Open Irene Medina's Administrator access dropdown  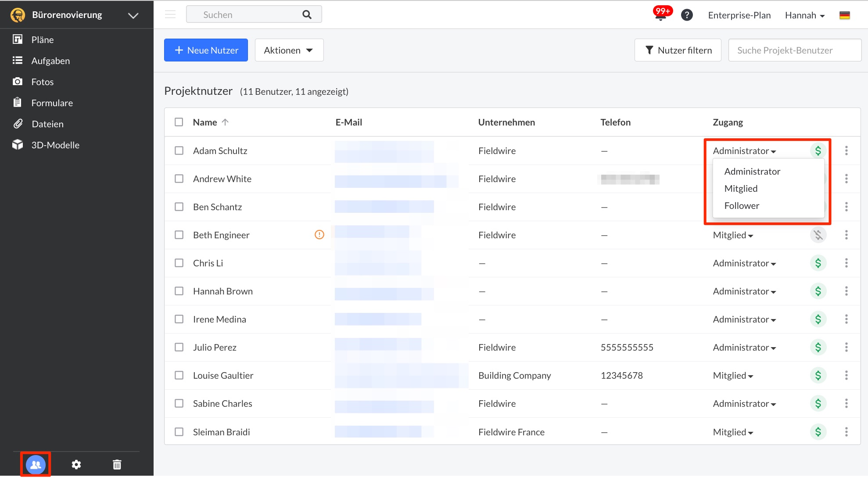pos(744,319)
